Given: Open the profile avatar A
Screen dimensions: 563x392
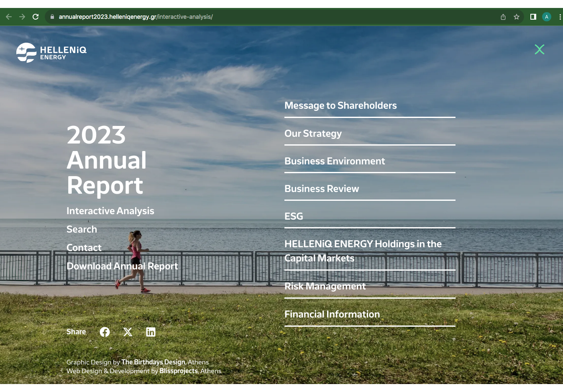Looking at the screenshot, I should pos(547,17).
